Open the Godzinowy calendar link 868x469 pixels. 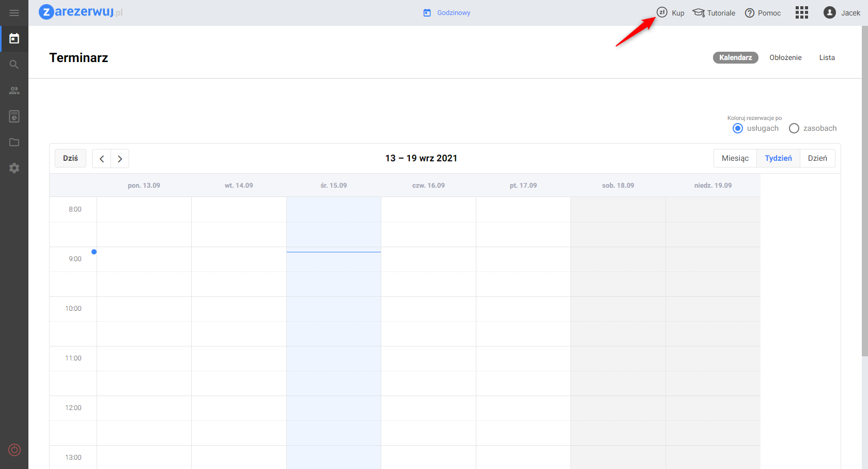click(x=454, y=13)
